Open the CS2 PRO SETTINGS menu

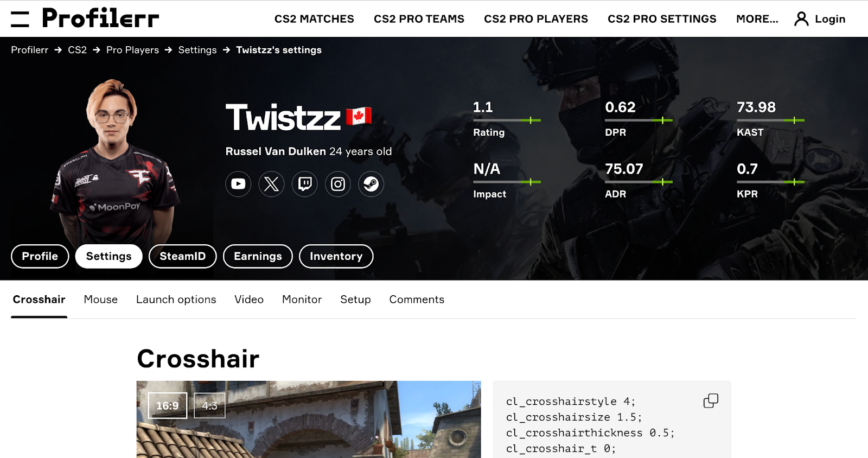pyautogui.click(x=662, y=19)
